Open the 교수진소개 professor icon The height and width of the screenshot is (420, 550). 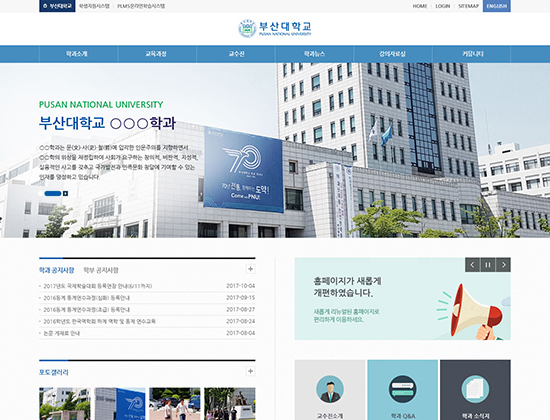(x=330, y=389)
